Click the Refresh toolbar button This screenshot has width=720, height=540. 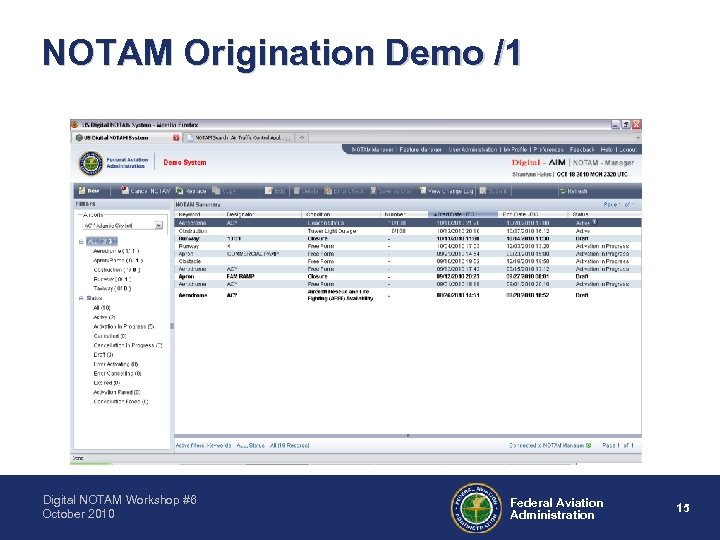tap(574, 191)
